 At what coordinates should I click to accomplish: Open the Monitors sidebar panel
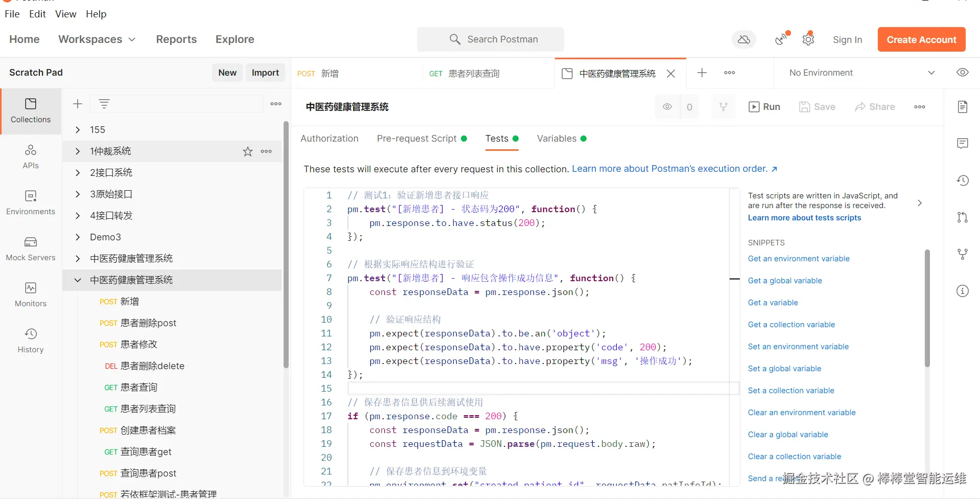[x=31, y=295]
